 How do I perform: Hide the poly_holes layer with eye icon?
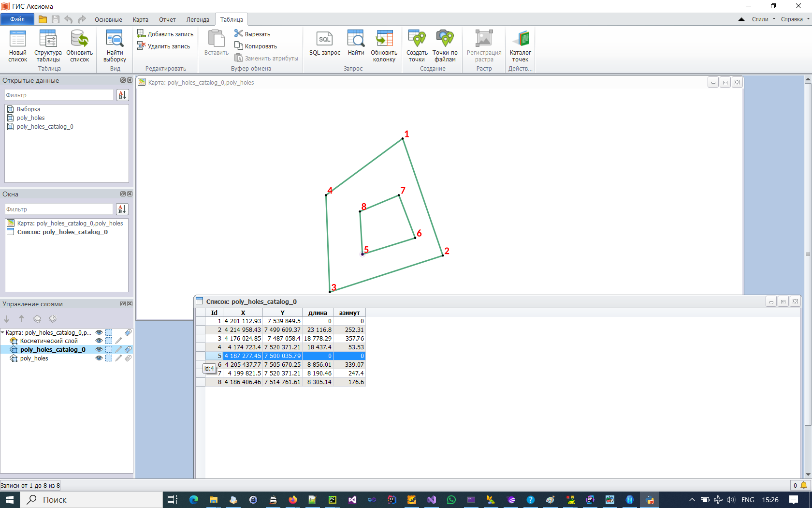click(x=99, y=359)
